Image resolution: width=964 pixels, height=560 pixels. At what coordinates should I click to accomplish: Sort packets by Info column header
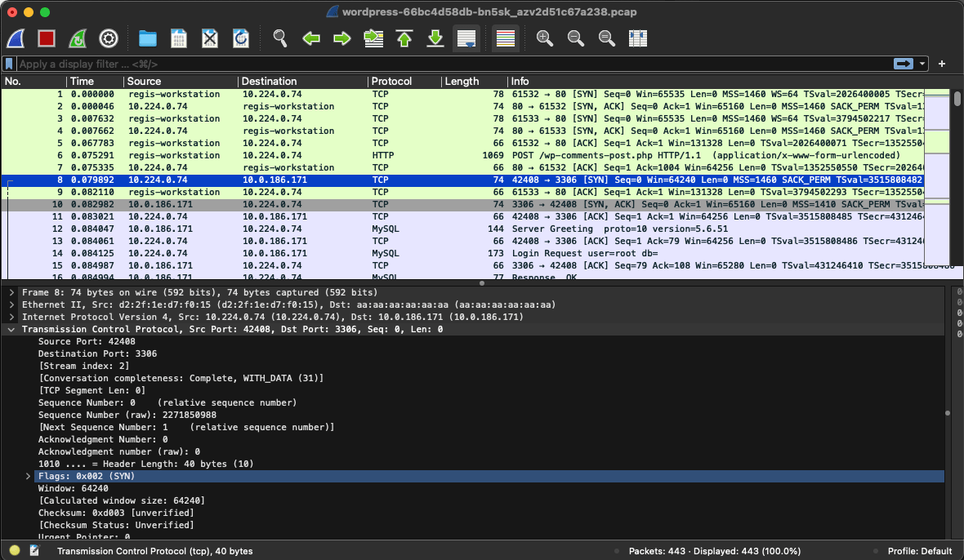tap(716, 81)
